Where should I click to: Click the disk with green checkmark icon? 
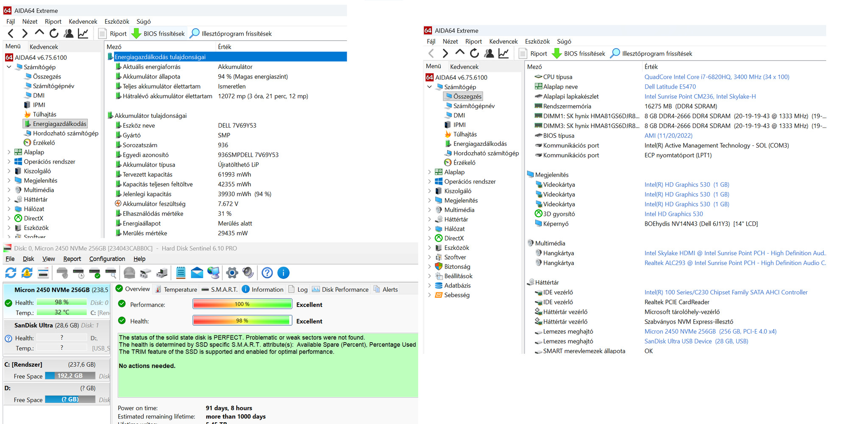(95, 273)
